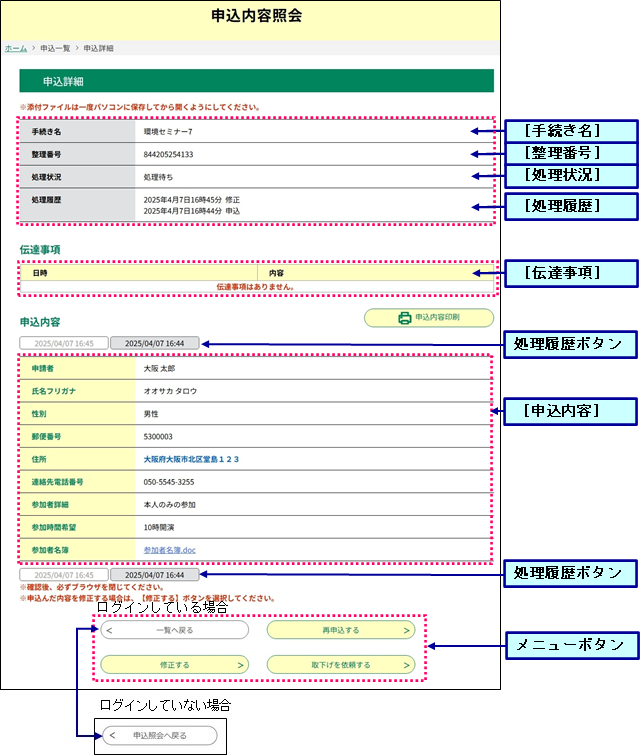Click the [手続き名] callout label

(567, 131)
